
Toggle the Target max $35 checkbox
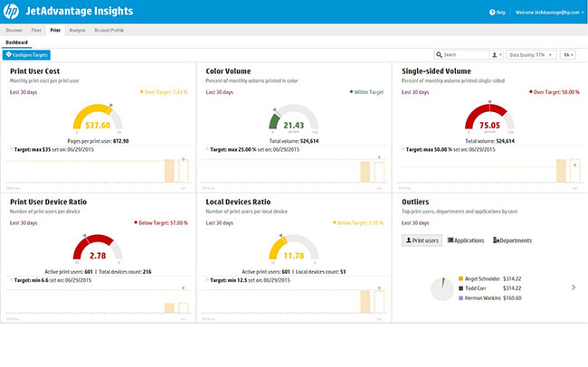coord(11,149)
